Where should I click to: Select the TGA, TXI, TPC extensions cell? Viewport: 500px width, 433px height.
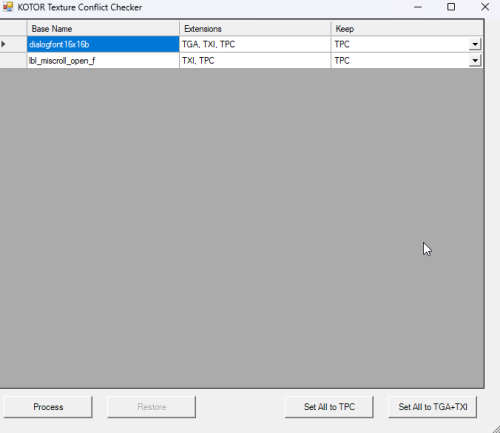tap(255, 44)
